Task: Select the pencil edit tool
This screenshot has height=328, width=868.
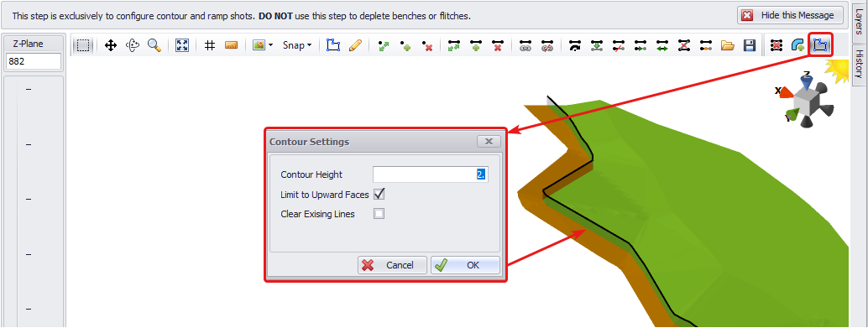Action: [355, 45]
